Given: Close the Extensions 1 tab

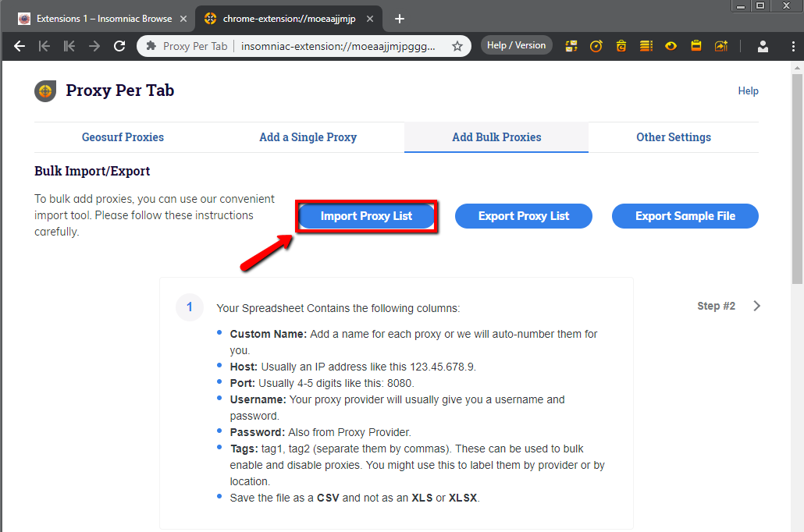Looking at the screenshot, I should pyautogui.click(x=183, y=19).
